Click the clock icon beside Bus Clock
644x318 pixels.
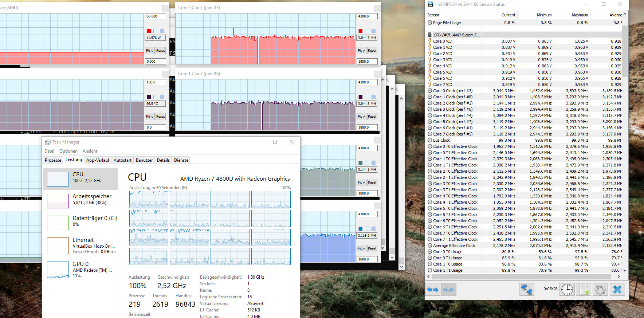[x=430, y=140]
